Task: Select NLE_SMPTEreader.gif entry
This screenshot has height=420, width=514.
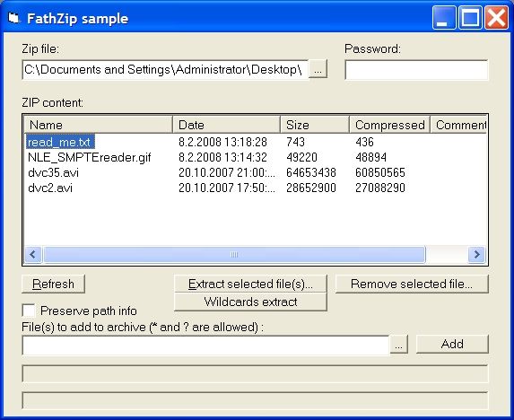Action: [x=89, y=157]
